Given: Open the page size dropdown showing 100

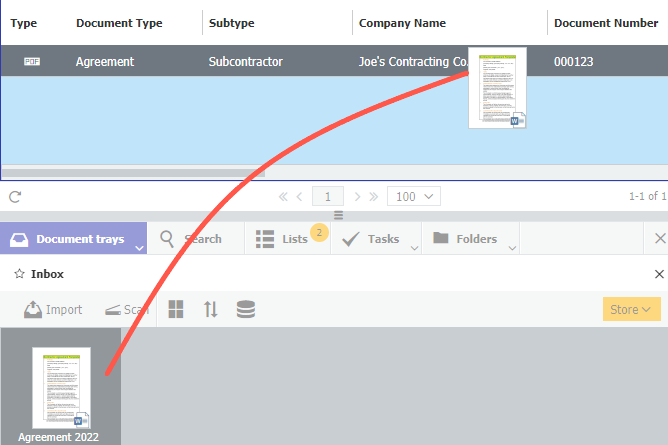Looking at the screenshot, I should [x=415, y=197].
